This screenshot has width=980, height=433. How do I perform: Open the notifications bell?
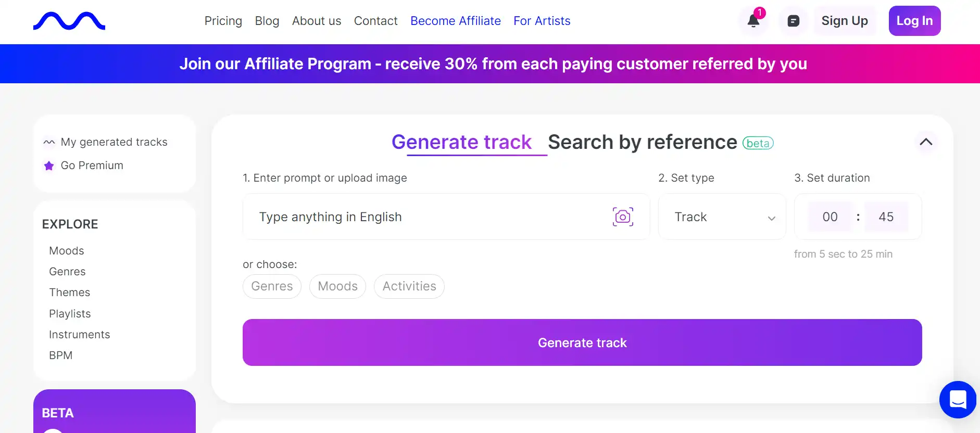coord(753,21)
